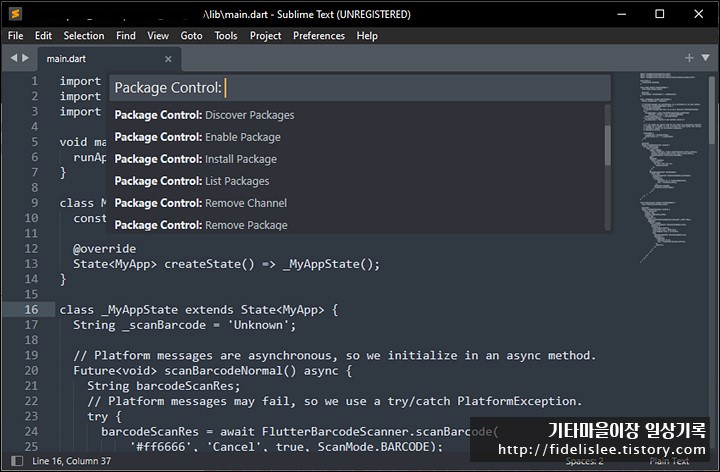Open the View menu
This screenshot has width=720, height=472.
click(x=158, y=36)
